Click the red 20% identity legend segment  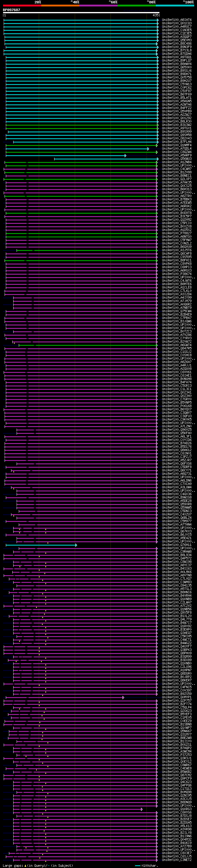point(22,6)
